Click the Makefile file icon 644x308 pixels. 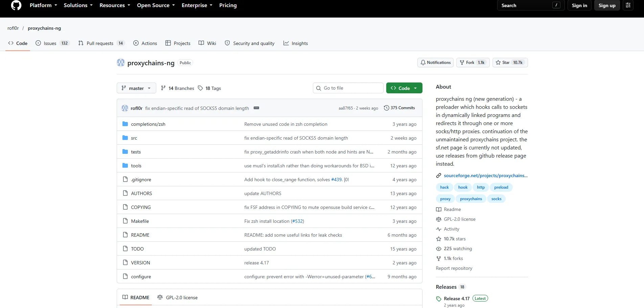click(x=125, y=221)
